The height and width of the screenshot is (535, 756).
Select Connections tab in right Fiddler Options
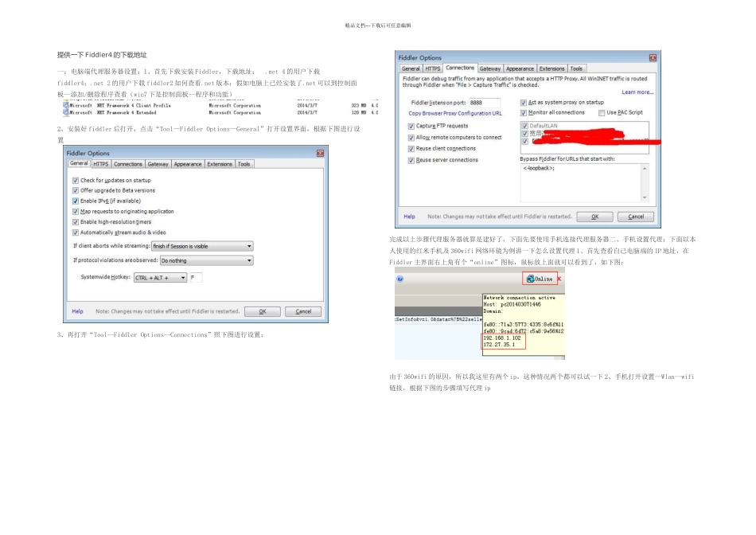click(x=460, y=68)
